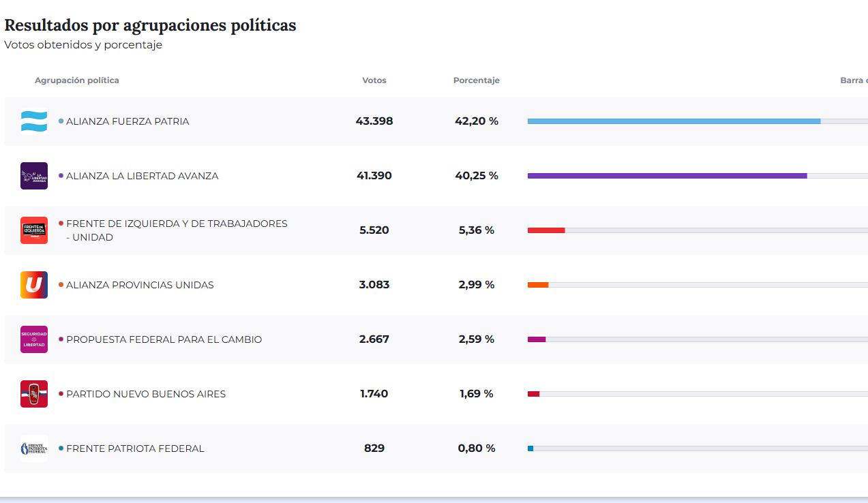
Task: Click the La Libertad Avanza purple logo
Action: click(x=34, y=176)
